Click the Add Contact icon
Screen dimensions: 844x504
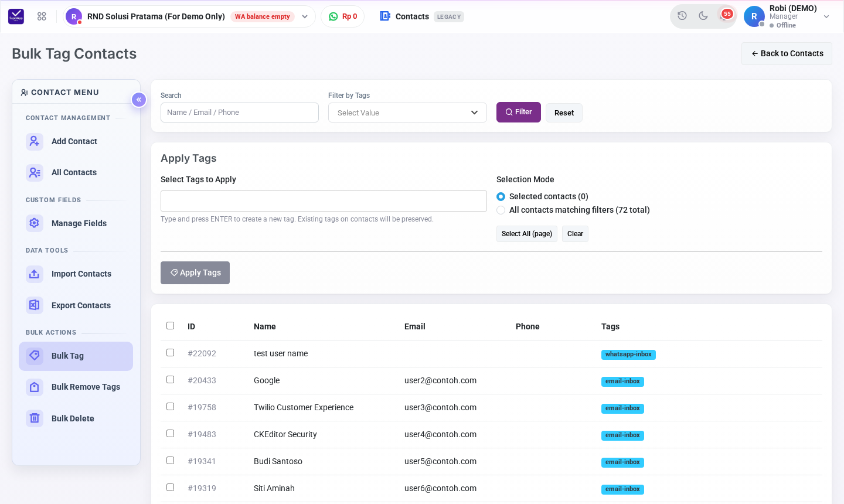(x=35, y=141)
